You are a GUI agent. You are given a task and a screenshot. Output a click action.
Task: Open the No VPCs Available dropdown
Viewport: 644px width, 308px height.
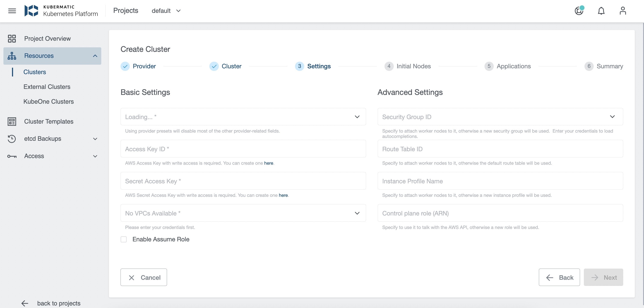pos(357,213)
